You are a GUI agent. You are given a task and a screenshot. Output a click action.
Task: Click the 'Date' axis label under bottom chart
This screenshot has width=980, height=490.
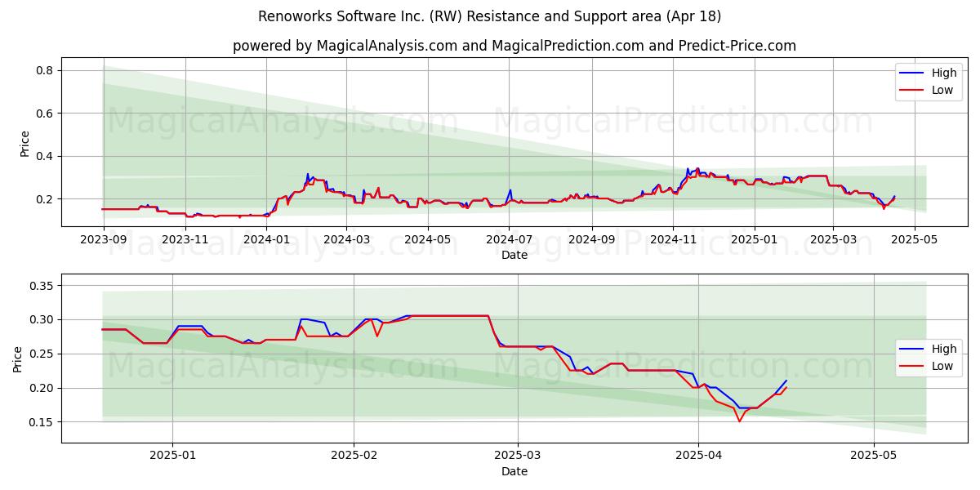[x=514, y=471]
